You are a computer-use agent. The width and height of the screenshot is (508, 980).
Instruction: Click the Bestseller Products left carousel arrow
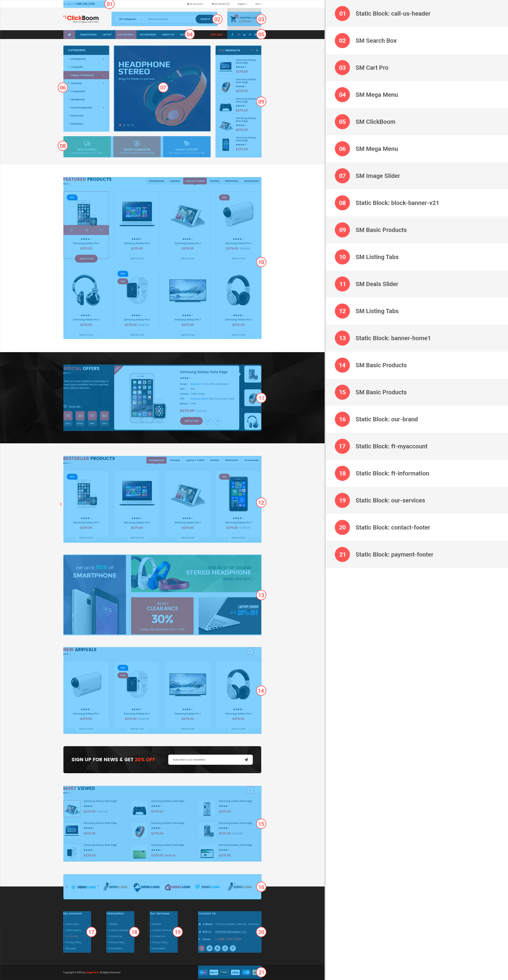[61, 504]
